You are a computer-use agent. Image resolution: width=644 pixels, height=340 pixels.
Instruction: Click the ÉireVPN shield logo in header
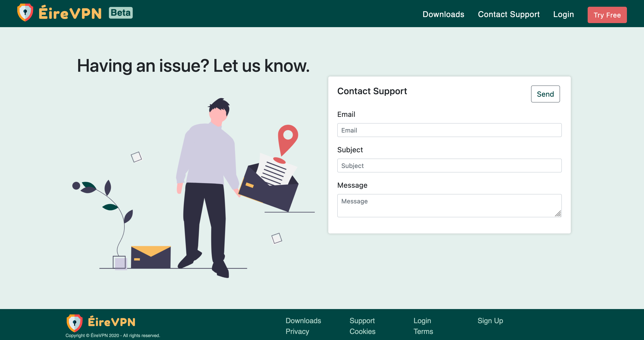coord(25,13)
